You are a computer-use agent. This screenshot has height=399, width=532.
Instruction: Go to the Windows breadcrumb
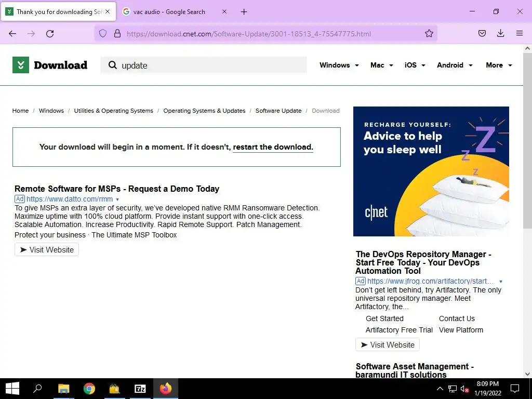[51, 111]
